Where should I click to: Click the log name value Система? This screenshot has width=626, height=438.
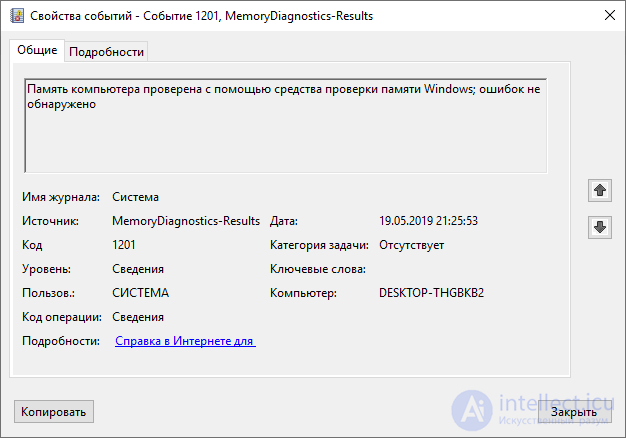tap(135, 197)
